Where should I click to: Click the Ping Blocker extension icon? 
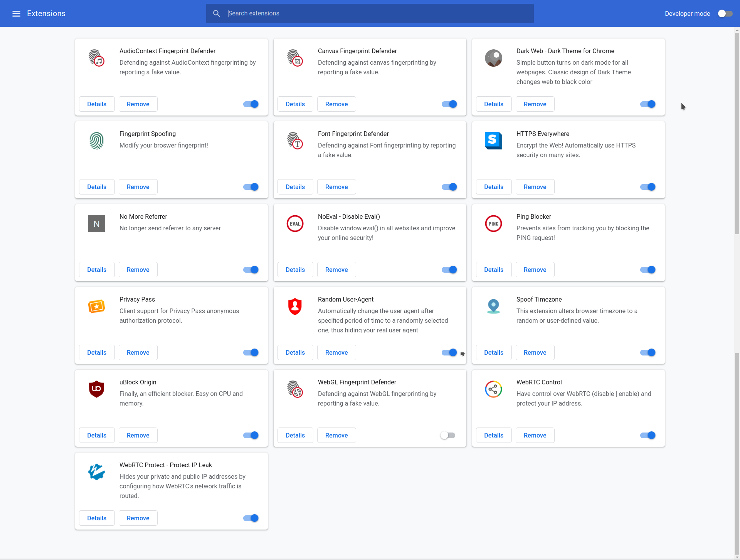pyautogui.click(x=493, y=223)
